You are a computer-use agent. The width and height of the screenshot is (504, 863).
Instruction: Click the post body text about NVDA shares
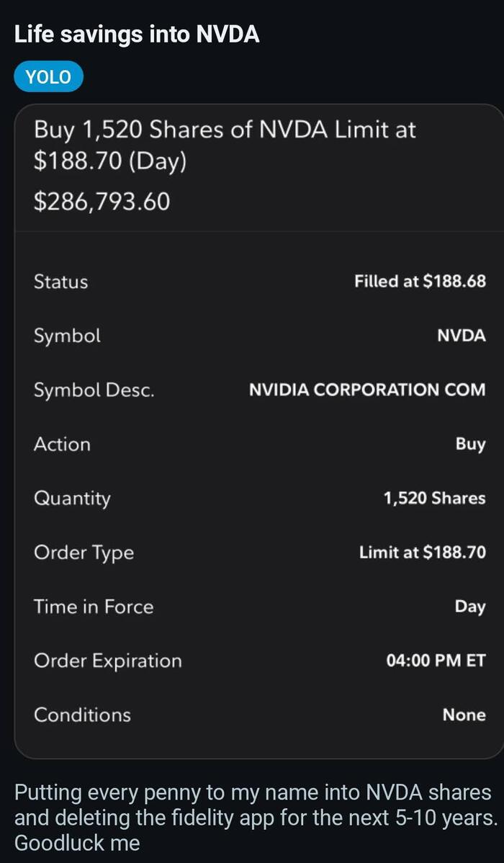pyautogui.click(x=252, y=818)
